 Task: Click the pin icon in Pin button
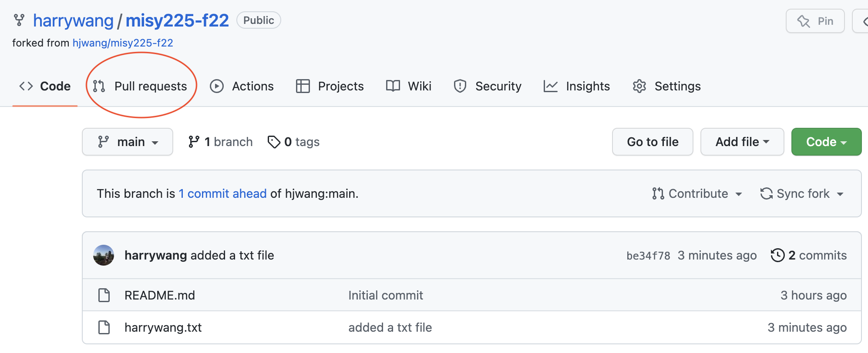[x=804, y=21]
